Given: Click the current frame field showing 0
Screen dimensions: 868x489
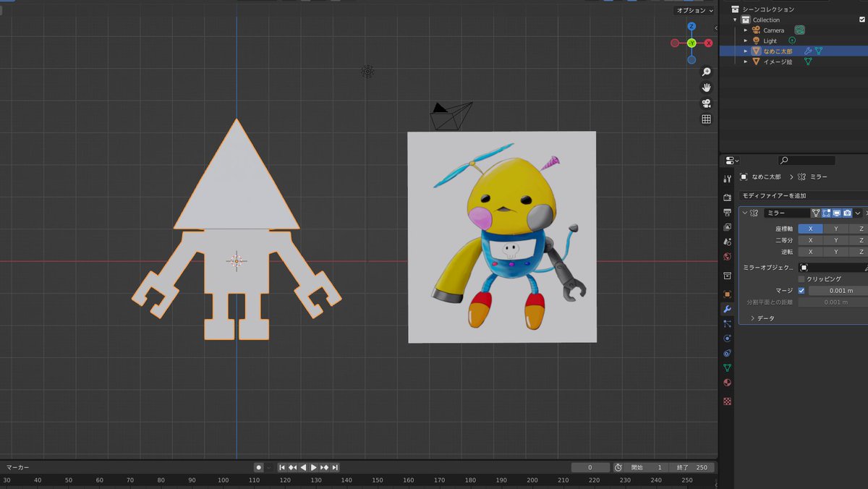Looking at the screenshot, I should pos(590,467).
